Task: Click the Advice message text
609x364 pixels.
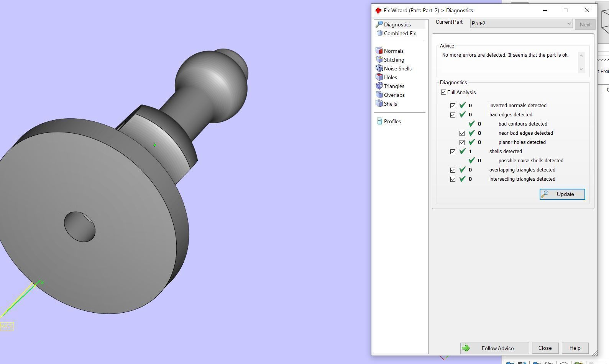Action: coord(505,55)
